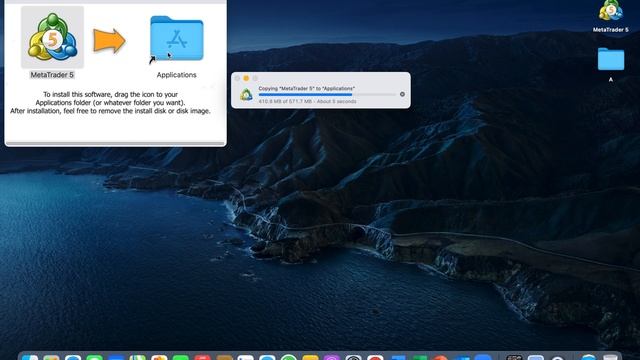This screenshot has height=360, width=640.
Task: Select the blue folder on the desktop
Action: [x=611, y=60]
